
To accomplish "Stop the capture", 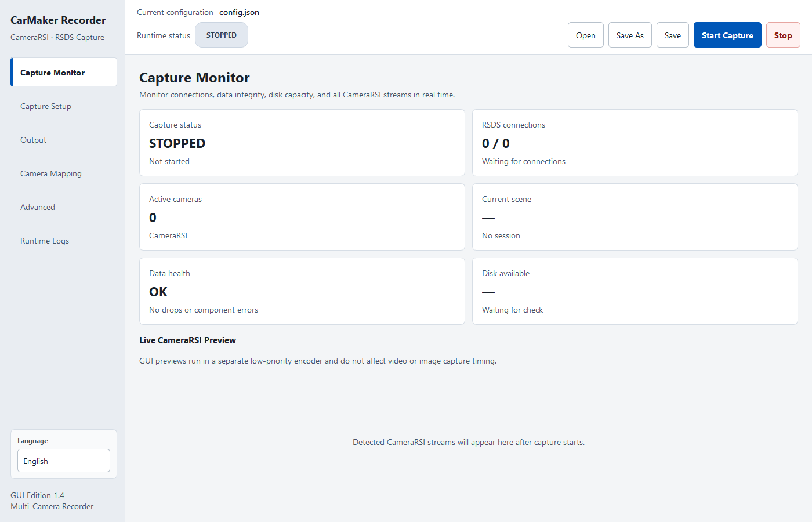I will pyautogui.click(x=783, y=35).
